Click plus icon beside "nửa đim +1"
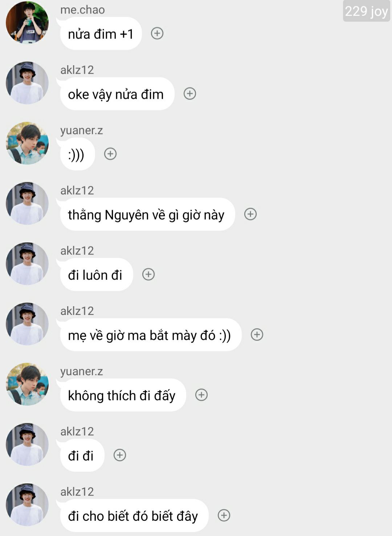 pyautogui.click(x=157, y=33)
